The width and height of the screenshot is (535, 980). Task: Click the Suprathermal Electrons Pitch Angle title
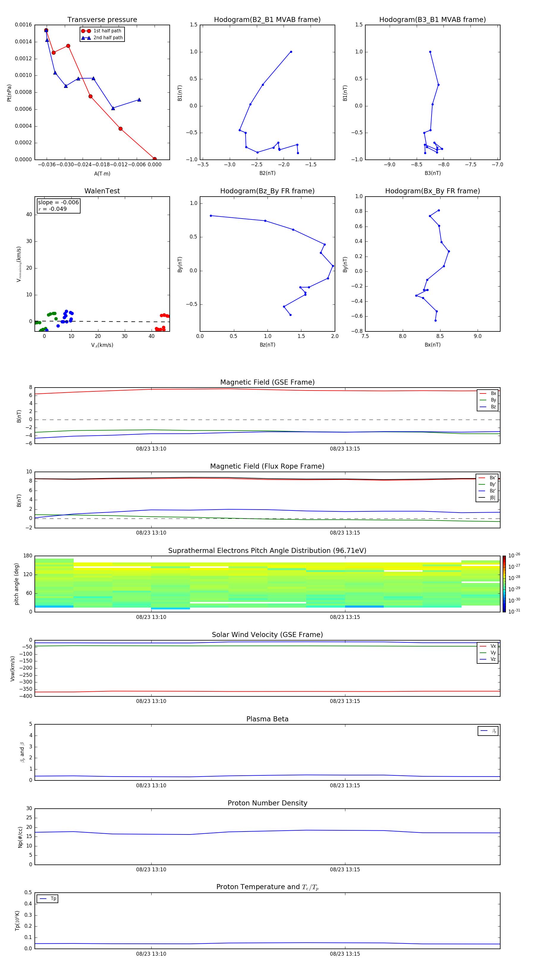[x=267, y=551]
